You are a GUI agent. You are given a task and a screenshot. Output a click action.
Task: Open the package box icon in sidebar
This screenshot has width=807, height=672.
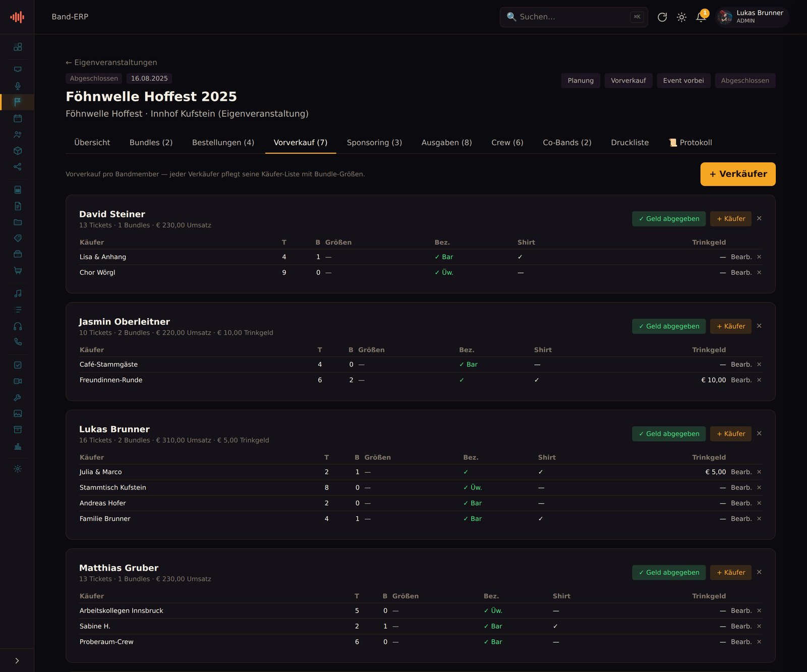(18, 150)
